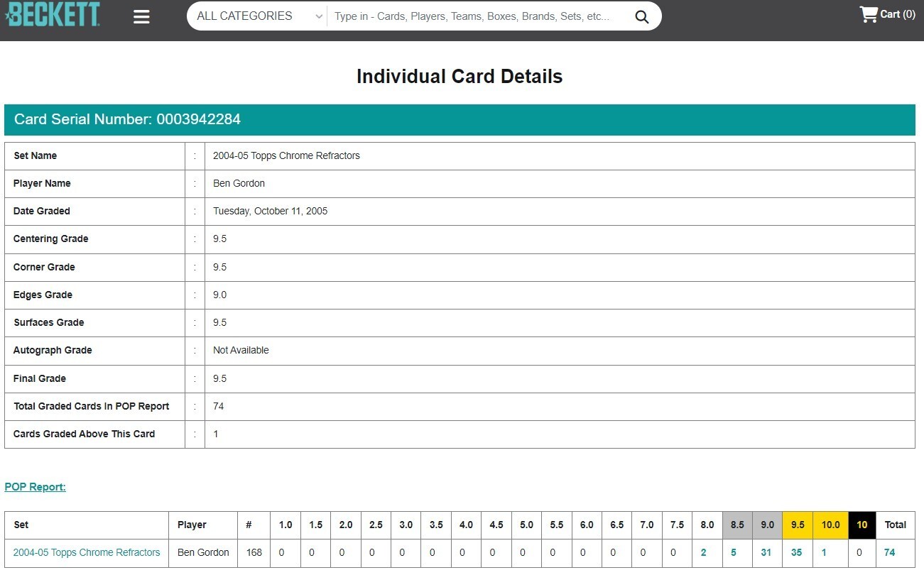Screen dimensions: 924x575
Task: Click the Total column header
Action: tap(896, 525)
